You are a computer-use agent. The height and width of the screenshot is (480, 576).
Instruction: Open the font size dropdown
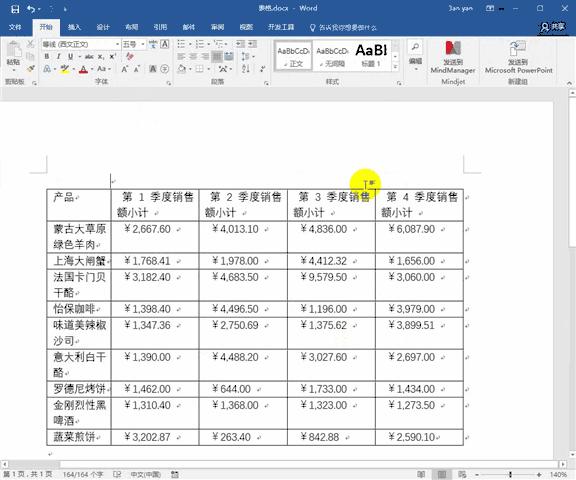tap(143, 44)
